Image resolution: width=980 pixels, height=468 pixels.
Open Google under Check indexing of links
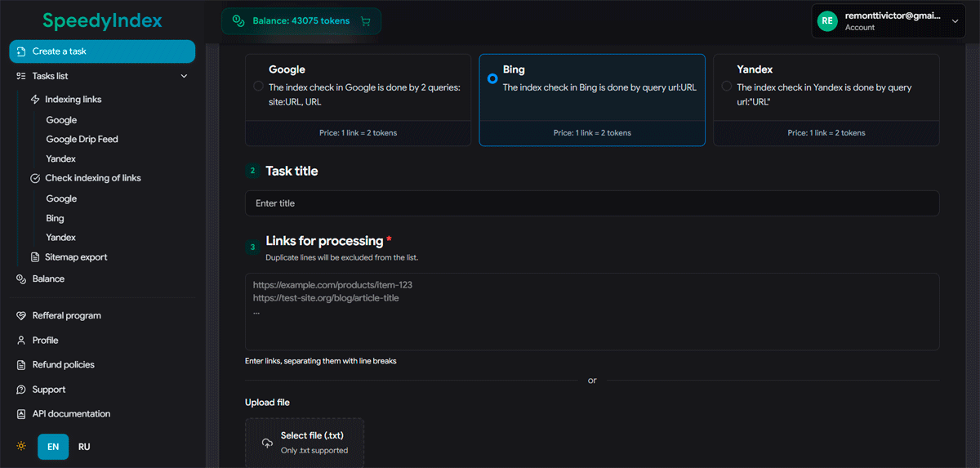(x=61, y=198)
